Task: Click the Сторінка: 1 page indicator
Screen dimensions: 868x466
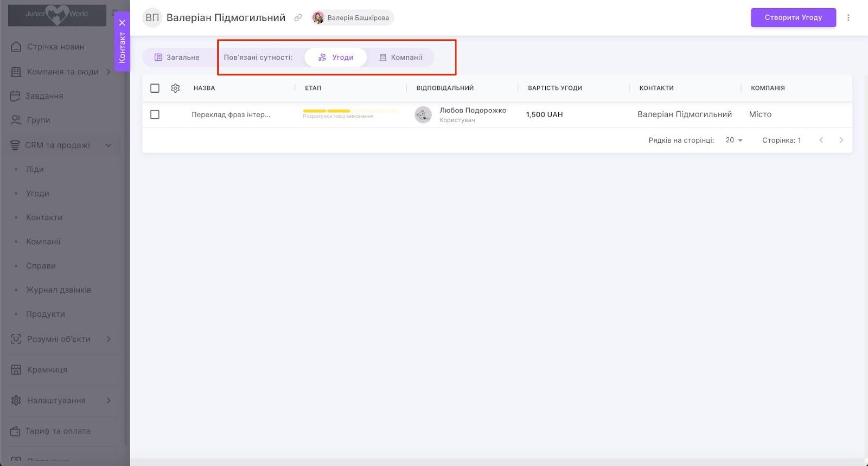Action: [x=782, y=140]
